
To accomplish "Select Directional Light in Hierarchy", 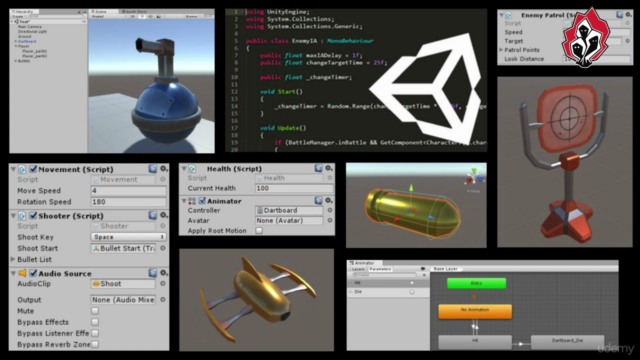I will [32, 31].
